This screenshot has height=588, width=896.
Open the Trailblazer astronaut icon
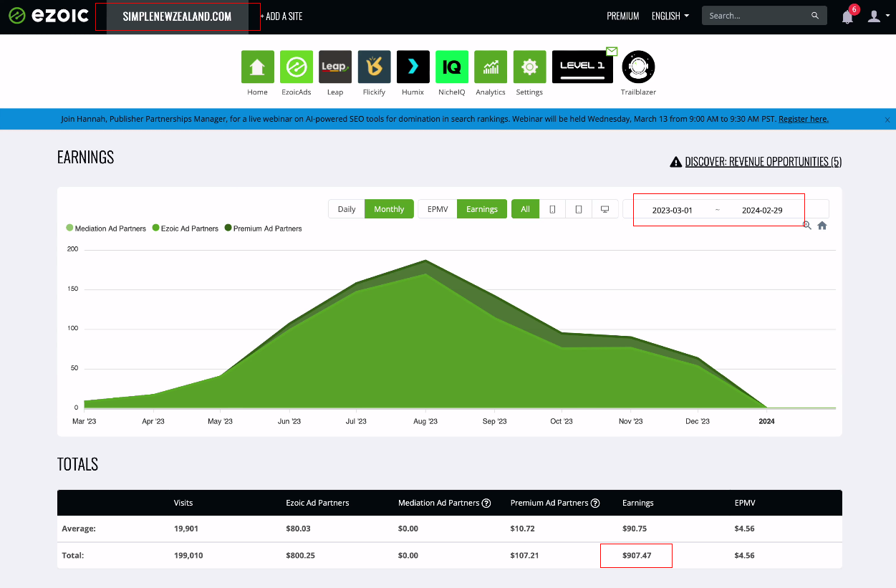(638, 67)
